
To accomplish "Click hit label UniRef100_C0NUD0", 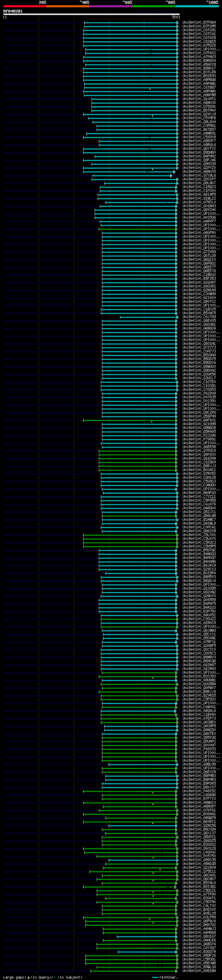I will coord(199,485).
